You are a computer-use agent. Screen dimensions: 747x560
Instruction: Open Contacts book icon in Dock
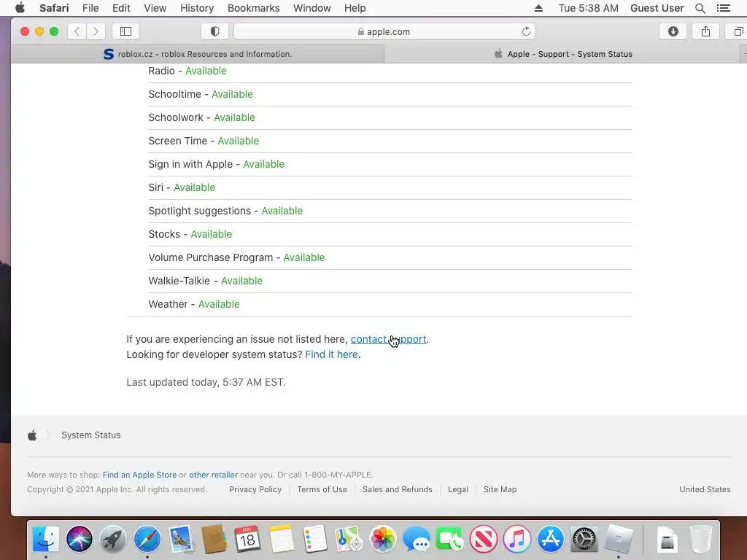click(214, 539)
